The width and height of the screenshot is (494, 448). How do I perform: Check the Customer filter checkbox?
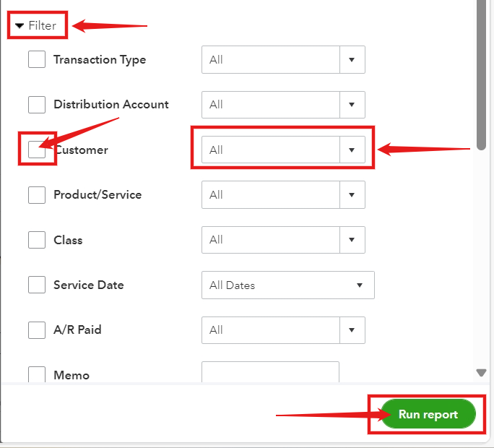tap(37, 150)
